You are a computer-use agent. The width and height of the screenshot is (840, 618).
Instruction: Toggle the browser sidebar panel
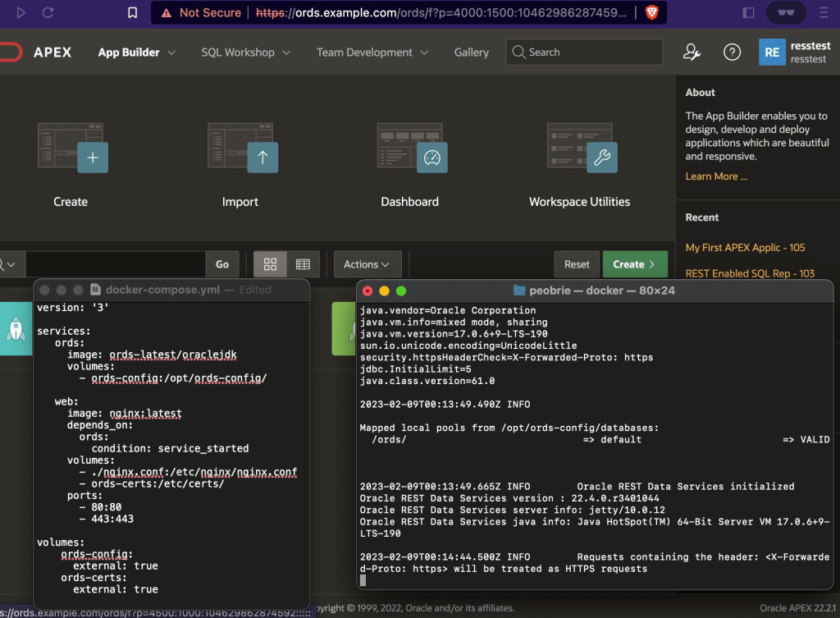(x=748, y=13)
